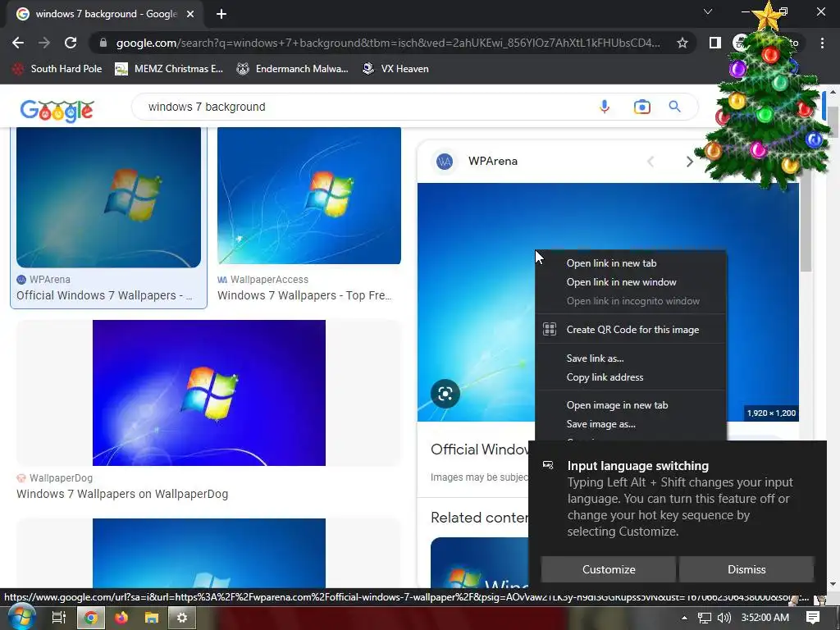Open the notification center icon

[x=813, y=618]
